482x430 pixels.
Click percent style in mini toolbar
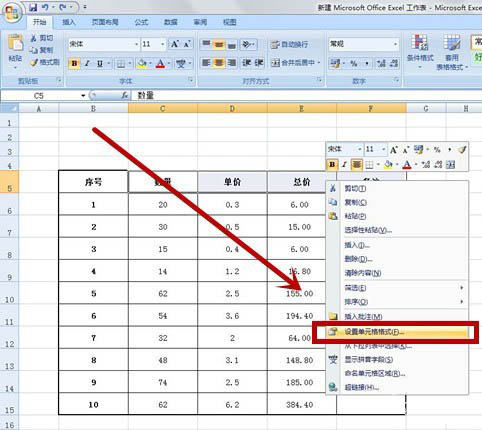[x=437, y=150]
